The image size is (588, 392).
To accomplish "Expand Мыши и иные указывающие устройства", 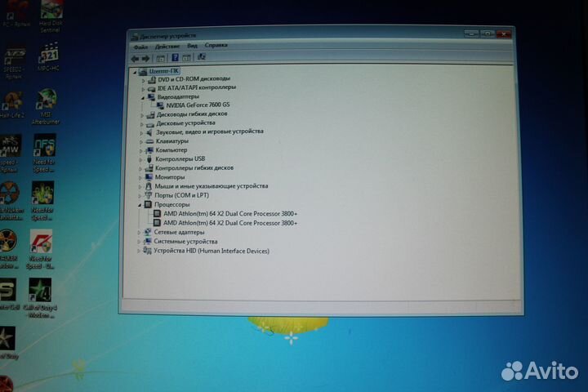I will coord(140,187).
